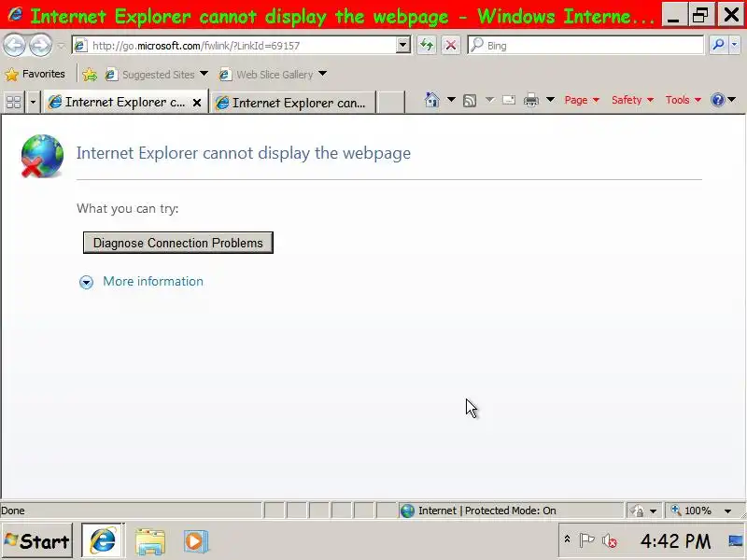This screenshot has width=747, height=560.
Task: Restore down the Internet Explorer window
Action: pos(700,15)
